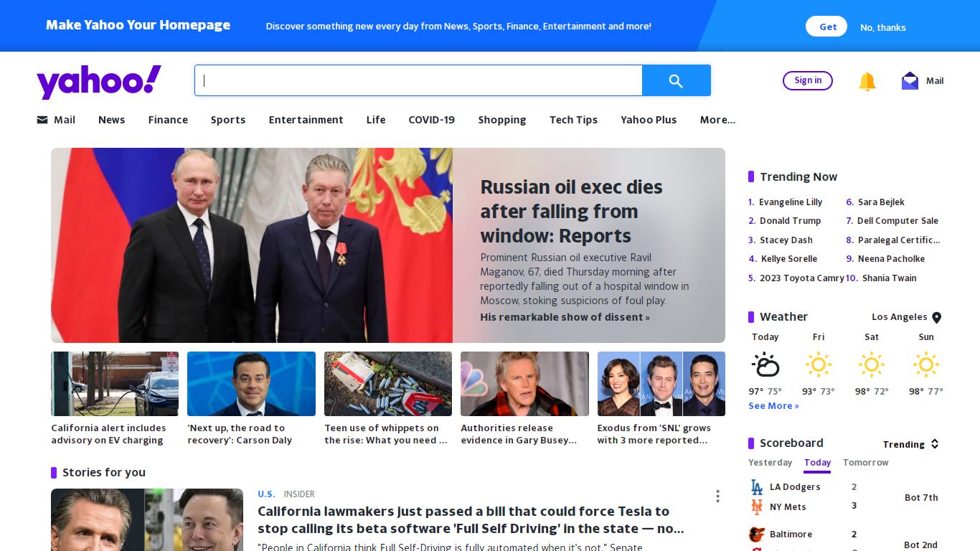Click the Yahoo logo
This screenshot has height=551, width=980.
99,81
